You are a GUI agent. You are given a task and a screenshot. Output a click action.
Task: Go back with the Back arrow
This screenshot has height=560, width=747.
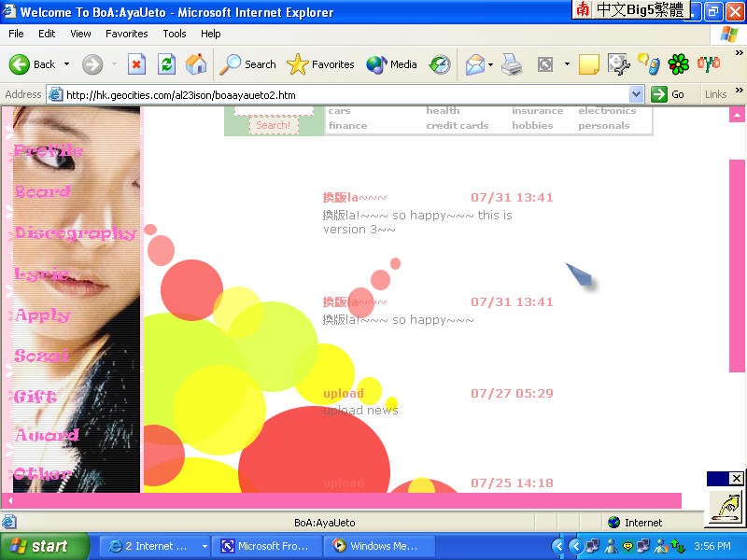tap(32, 64)
